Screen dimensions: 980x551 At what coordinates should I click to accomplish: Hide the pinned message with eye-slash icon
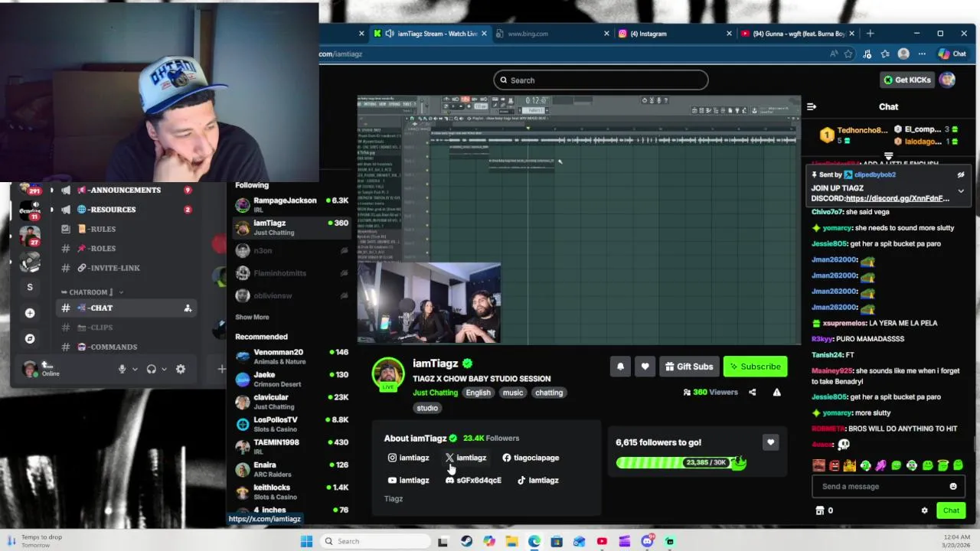coord(961,174)
